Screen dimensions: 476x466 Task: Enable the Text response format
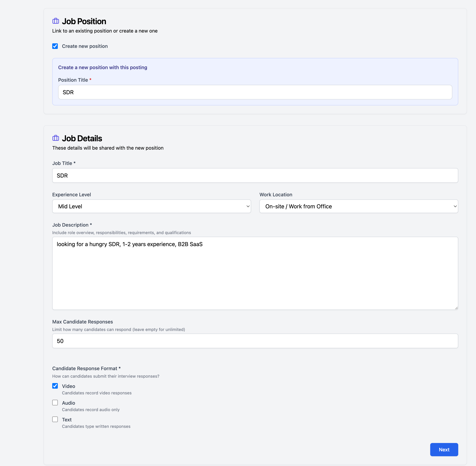[55, 419]
